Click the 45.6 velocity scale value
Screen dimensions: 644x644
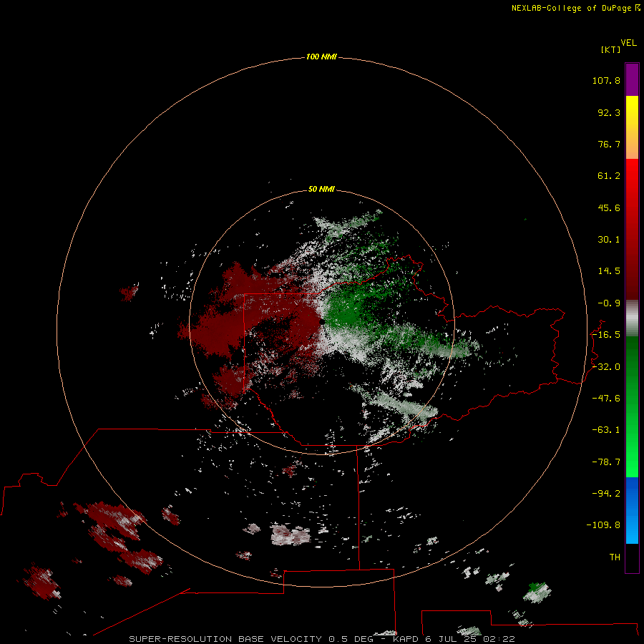click(609, 208)
